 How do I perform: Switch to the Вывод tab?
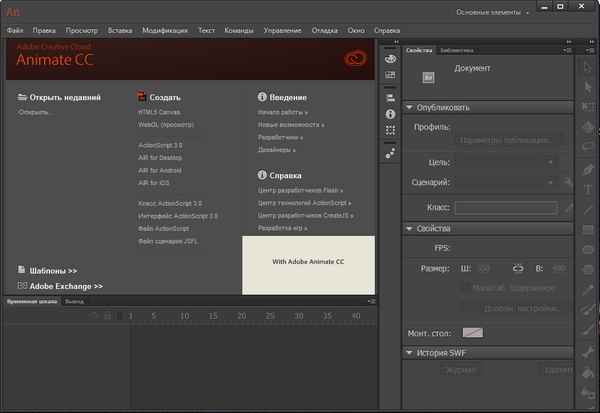(x=74, y=302)
